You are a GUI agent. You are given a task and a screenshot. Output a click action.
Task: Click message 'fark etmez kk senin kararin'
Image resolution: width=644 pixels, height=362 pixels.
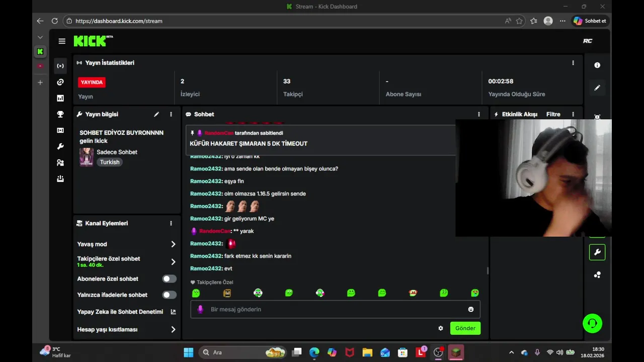(x=258, y=256)
